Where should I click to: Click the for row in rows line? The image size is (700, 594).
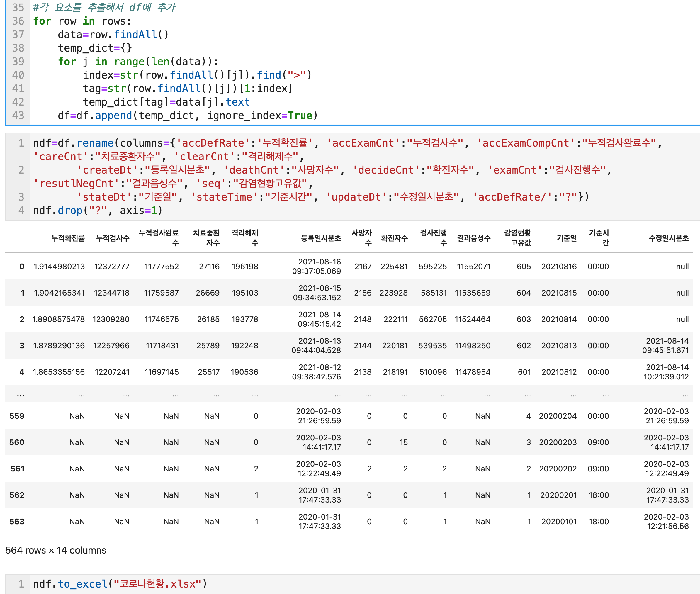82,21
